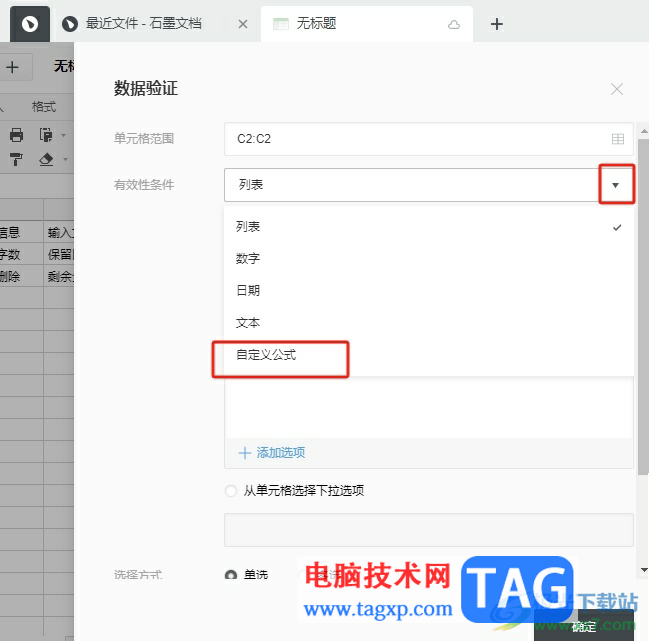Click the paste format clipboard icon
The height and width of the screenshot is (641, 649).
tap(46, 135)
